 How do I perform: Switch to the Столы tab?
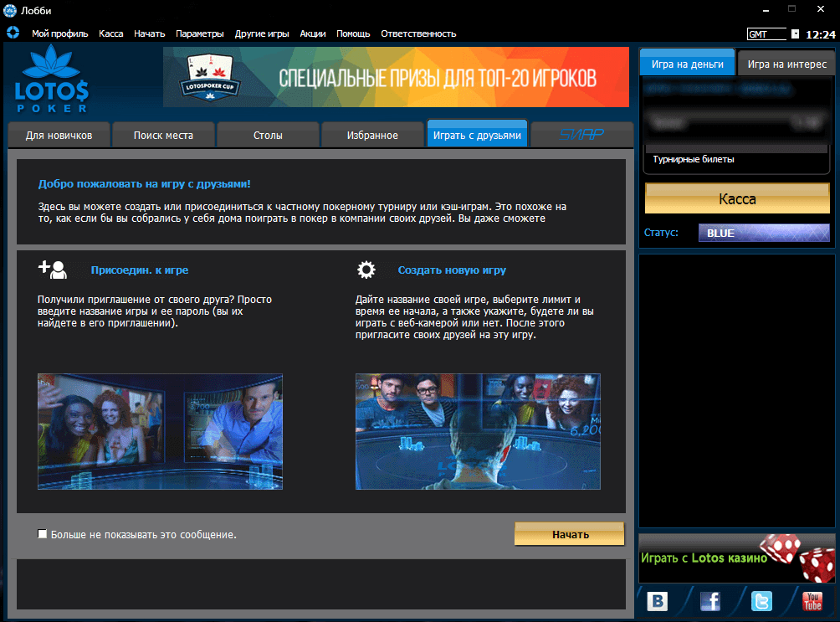pos(268,135)
